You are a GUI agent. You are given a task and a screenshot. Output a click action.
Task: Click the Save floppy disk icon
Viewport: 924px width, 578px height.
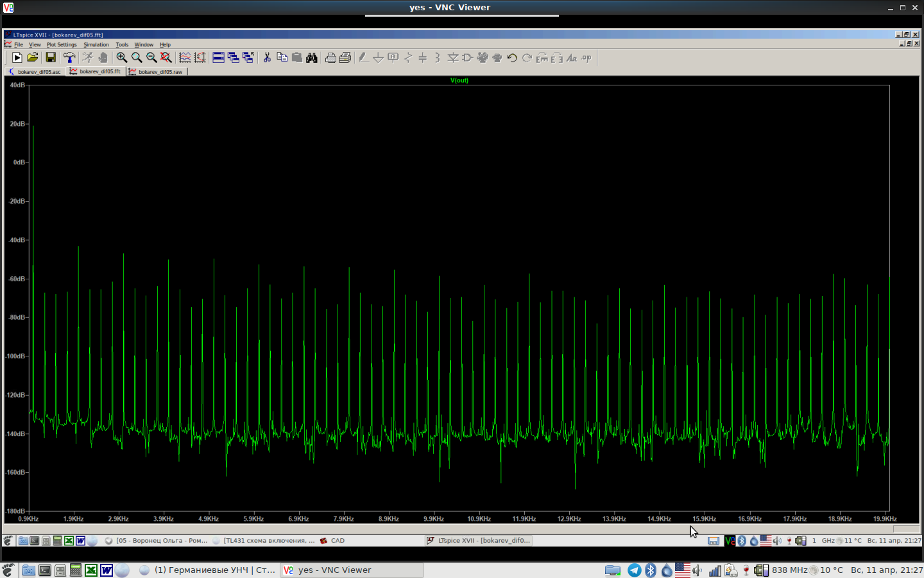pos(51,58)
